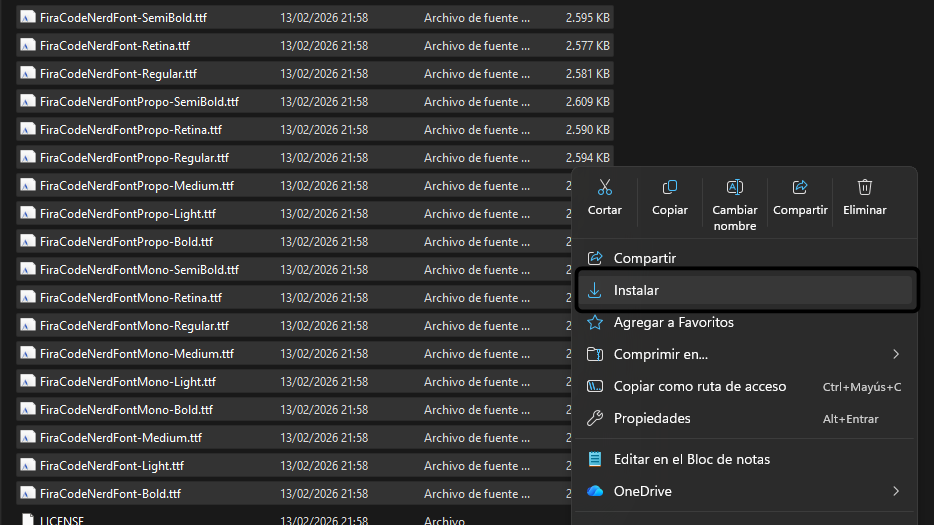934x525 pixels.
Task: Click font icon of FiraCodeNerdFontMono-SemiBold.ttf
Action: pyautogui.click(x=27, y=269)
